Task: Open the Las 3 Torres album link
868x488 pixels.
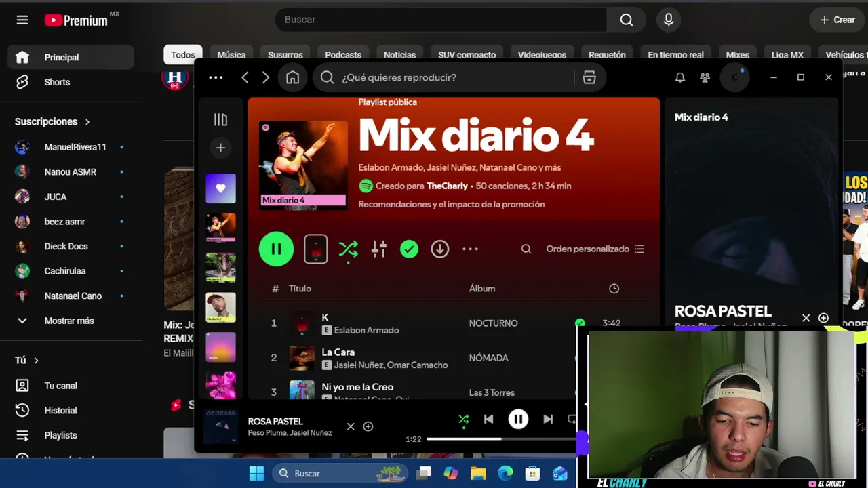Action: coord(492,392)
